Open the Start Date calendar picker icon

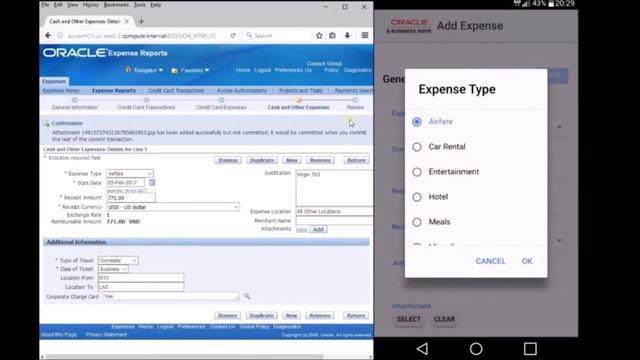point(152,182)
